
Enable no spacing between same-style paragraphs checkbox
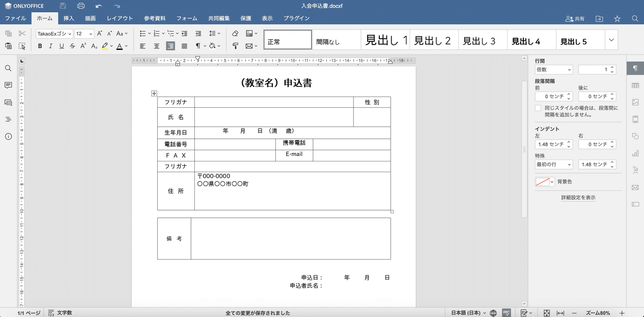click(538, 108)
